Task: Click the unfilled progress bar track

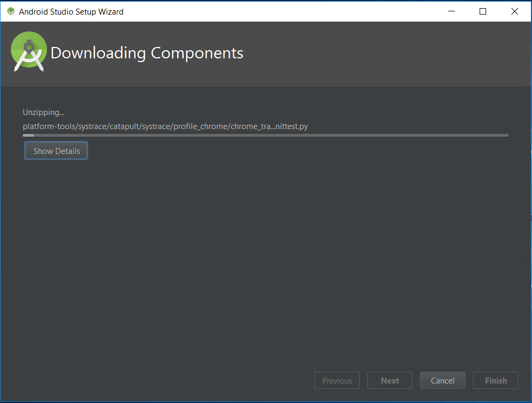Action: (x=270, y=136)
